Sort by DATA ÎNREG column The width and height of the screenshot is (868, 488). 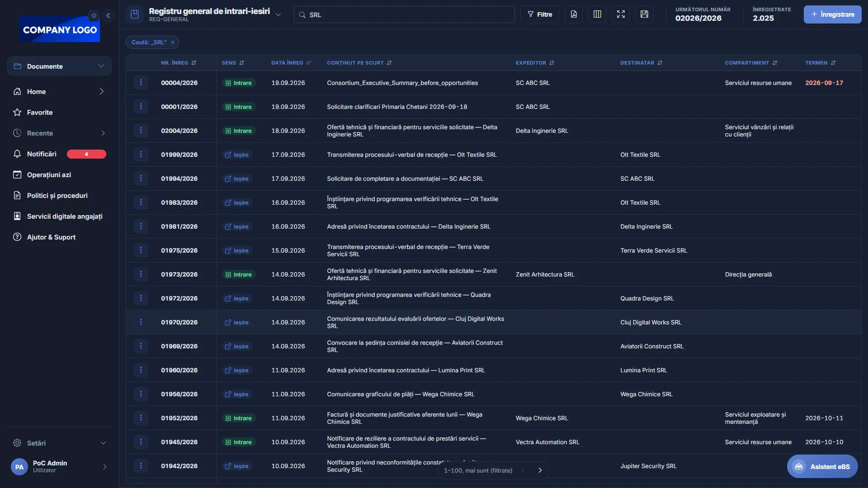[x=291, y=63]
